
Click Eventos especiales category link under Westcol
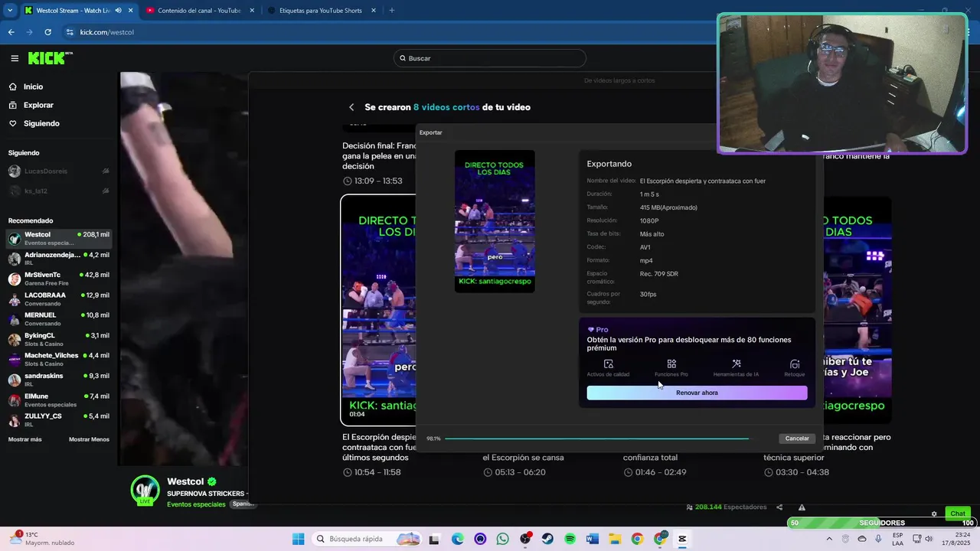[196, 504]
